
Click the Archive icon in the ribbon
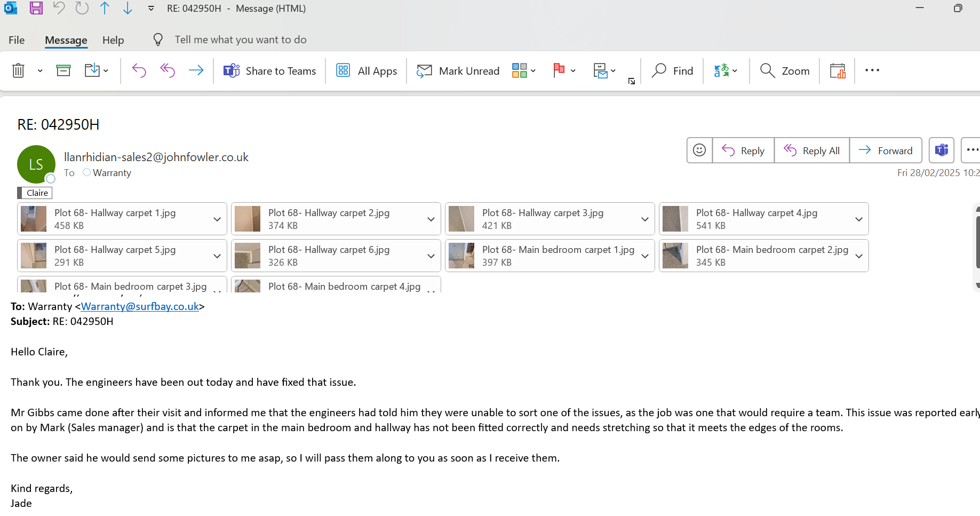pos(63,70)
